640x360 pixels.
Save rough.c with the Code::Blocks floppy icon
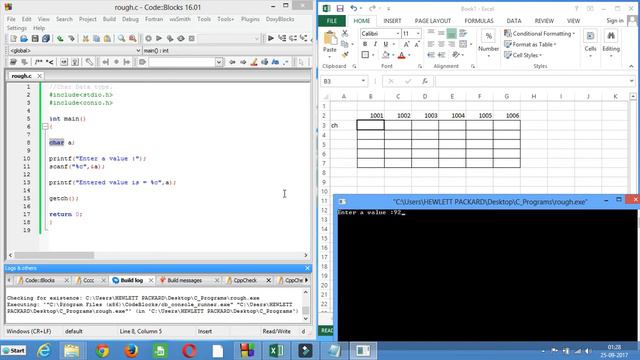point(35,39)
